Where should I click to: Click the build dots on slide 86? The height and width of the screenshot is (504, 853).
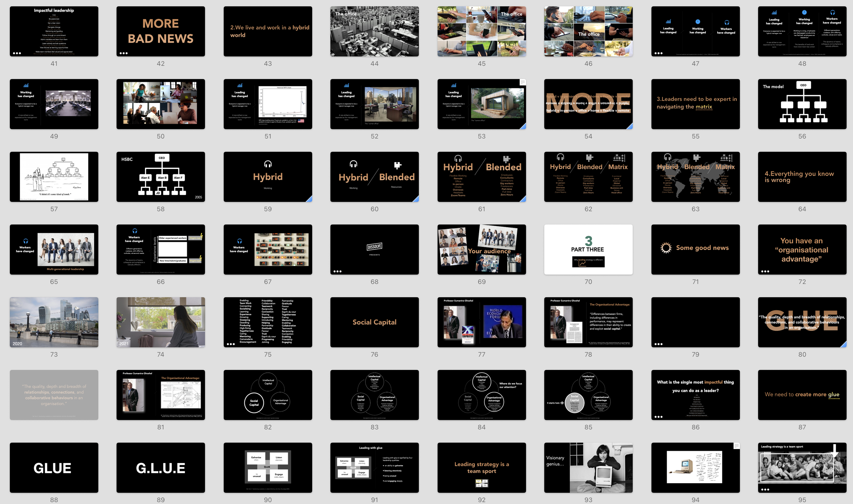(x=658, y=417)
